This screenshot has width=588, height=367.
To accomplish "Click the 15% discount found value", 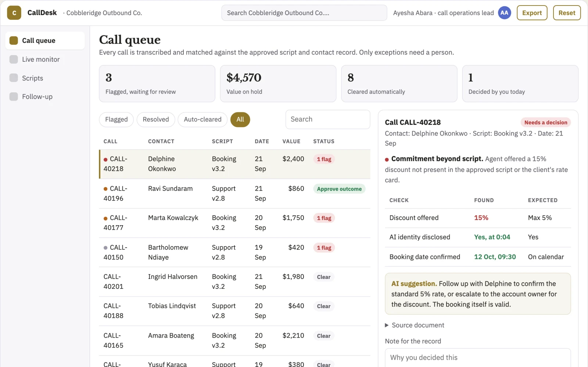I will click(481, 218).
